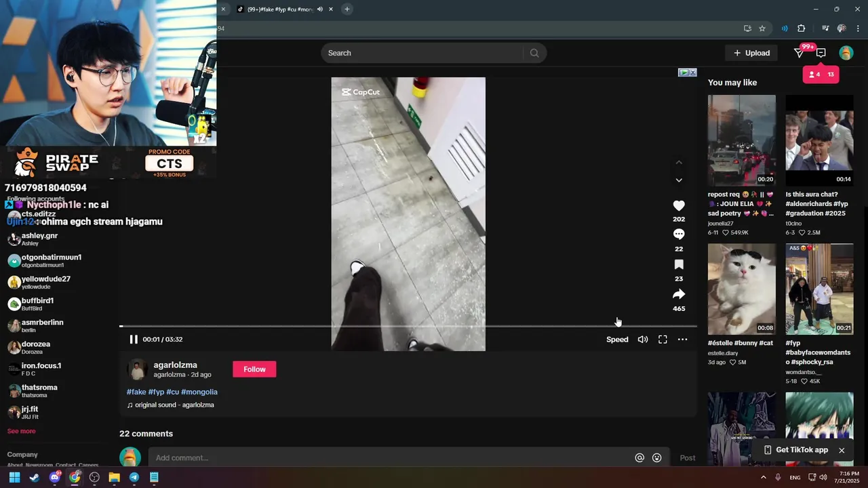
Task: Show hidden system tray icons
Action: click(764, 477)
